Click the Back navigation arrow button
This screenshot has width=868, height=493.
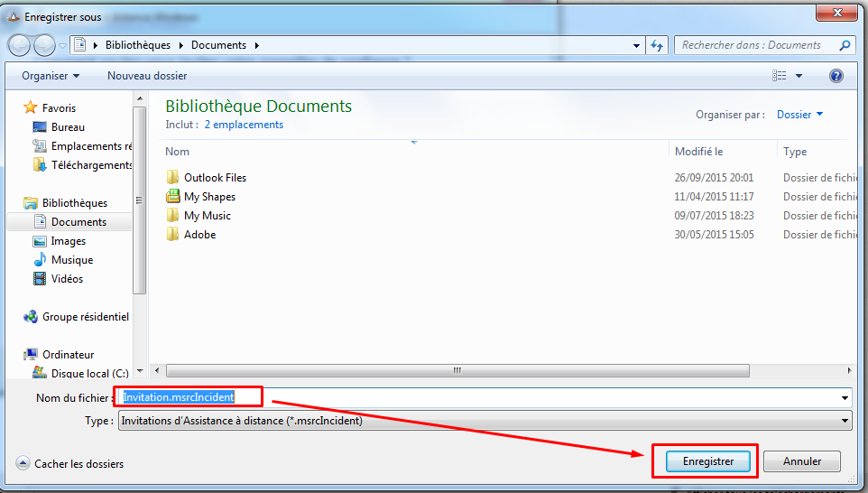click(20, 45)
